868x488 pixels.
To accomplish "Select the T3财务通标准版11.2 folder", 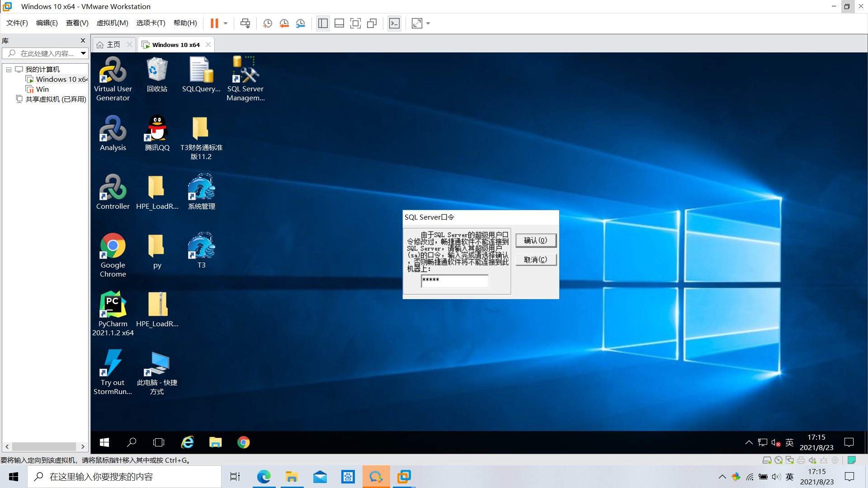I will [201, 138].
